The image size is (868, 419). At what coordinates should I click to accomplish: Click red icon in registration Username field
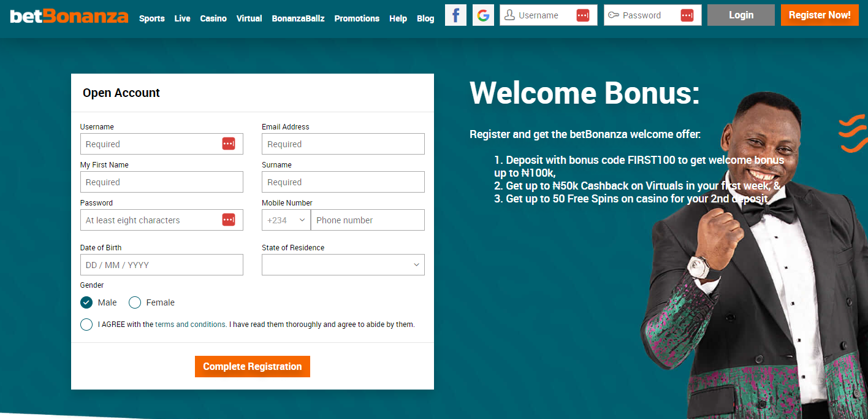pyautogui.click(x=228, y=144)
